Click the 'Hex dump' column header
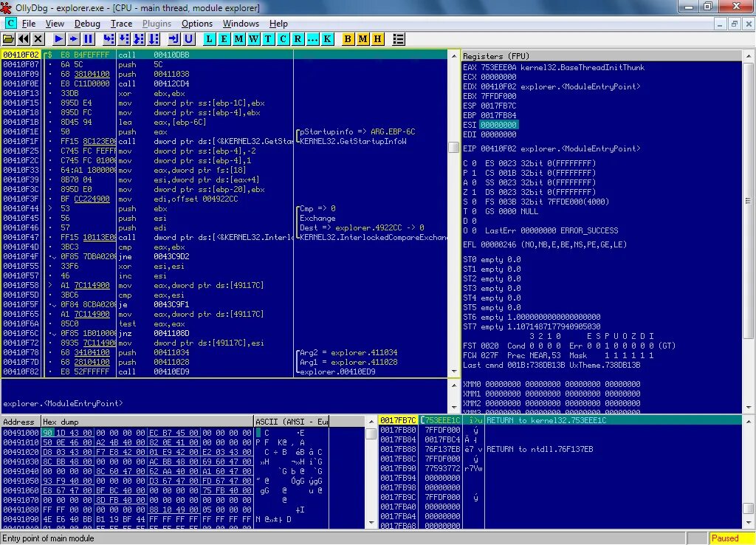This screenshot has width=756, height=545. (x=148, y=422)
